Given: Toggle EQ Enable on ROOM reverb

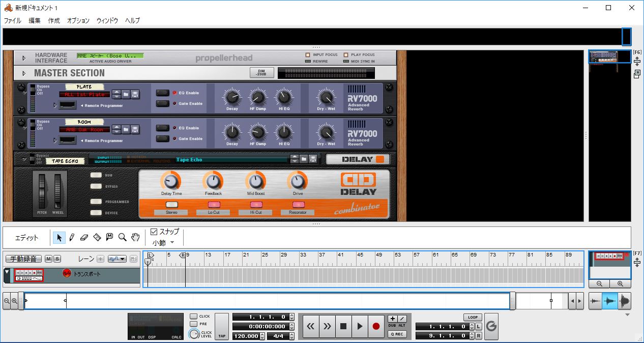Looking at the screenshot, I should point(162,128).
